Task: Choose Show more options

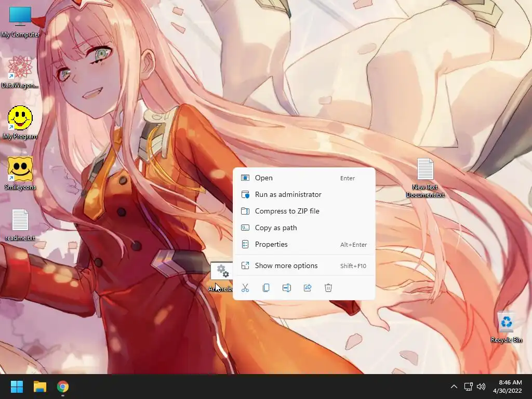Action: (x=304, y=265)
